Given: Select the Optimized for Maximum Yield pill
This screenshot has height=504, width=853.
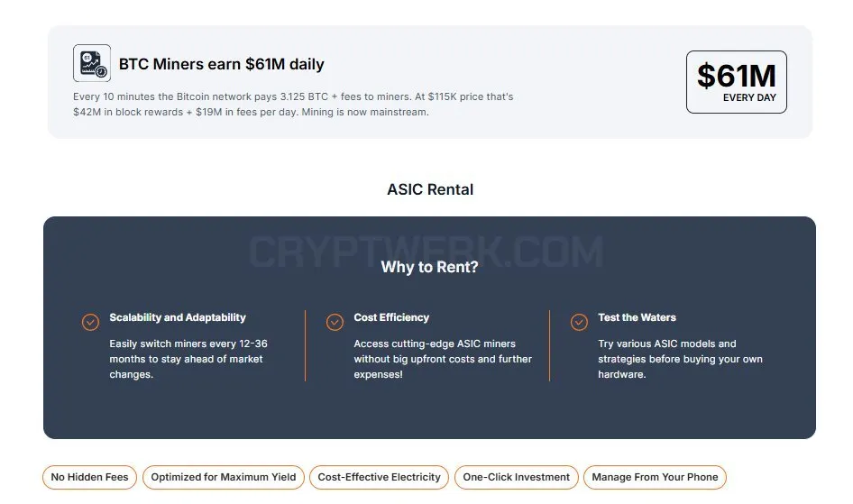Looking at the screenshot, I should click(x=224, y=477).
